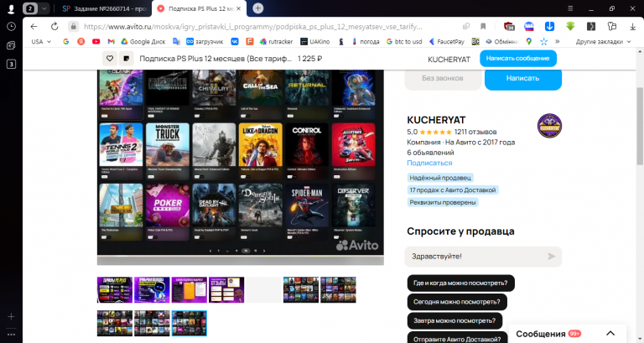
Task: Open the browser profile icon
Action: [x=11, y=8]
